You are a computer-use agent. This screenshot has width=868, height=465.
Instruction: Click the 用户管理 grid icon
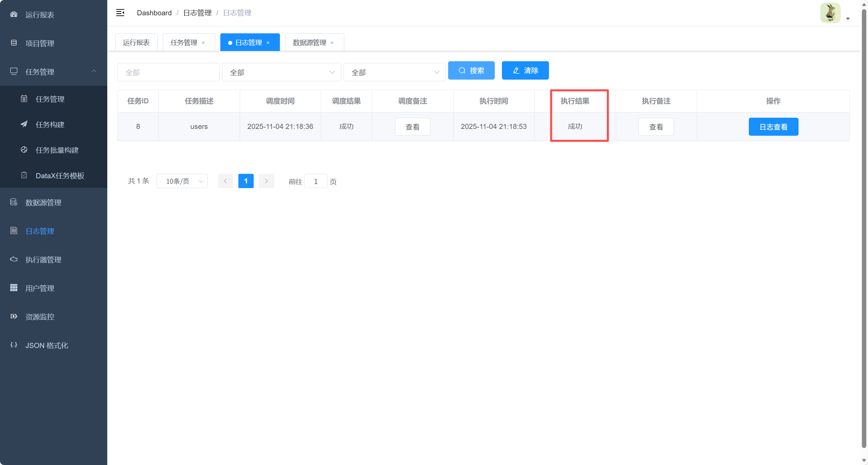click(x=14, y=288)
